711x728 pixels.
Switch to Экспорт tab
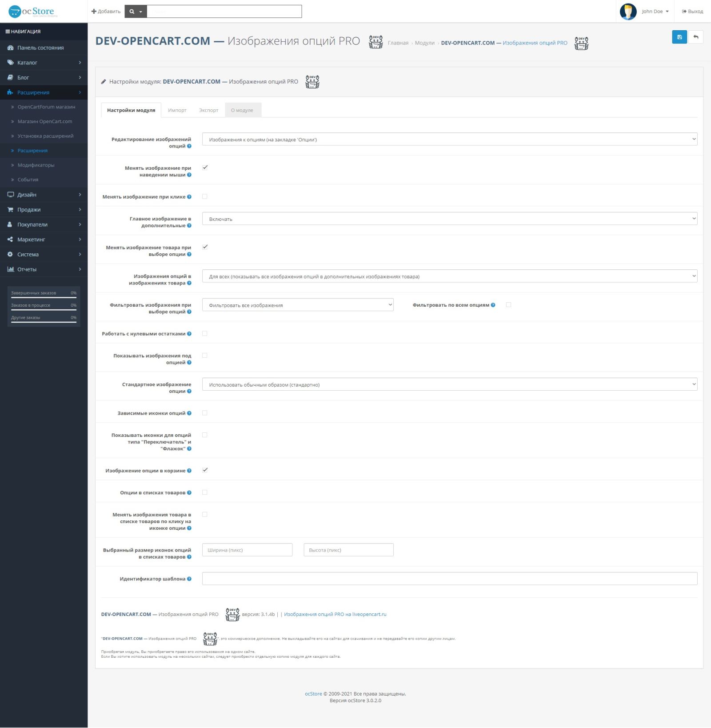(208, 110)
